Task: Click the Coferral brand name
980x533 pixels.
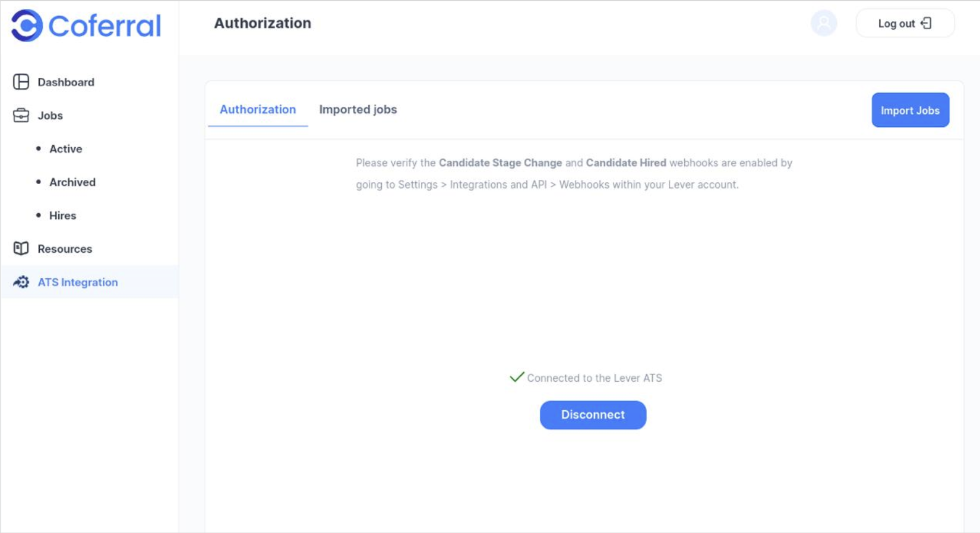Action: [x=105, y=26]
